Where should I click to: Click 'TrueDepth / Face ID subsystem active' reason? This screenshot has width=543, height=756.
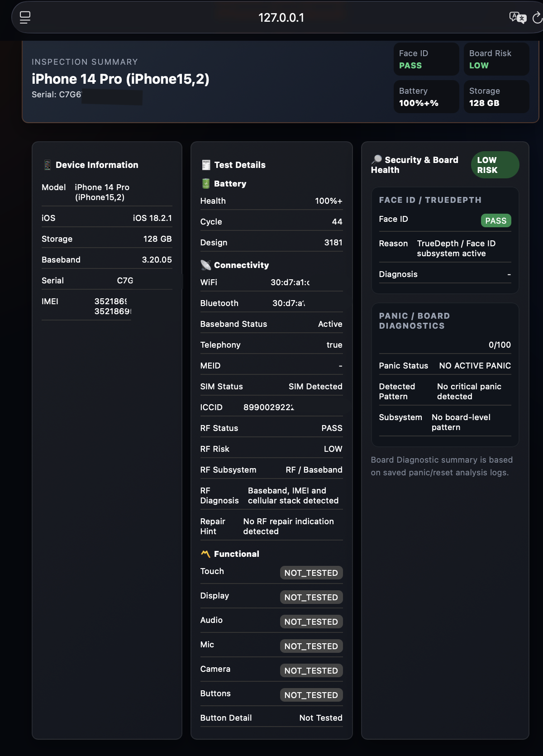pos(456,248)
